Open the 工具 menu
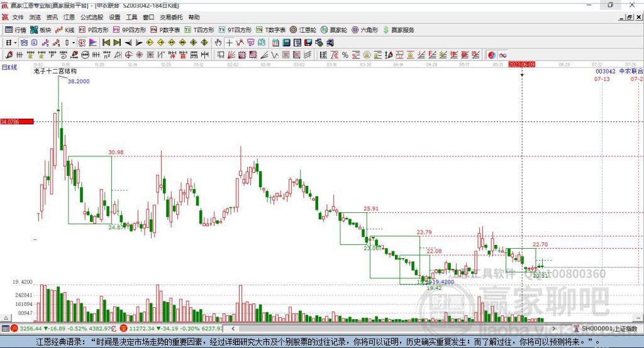Viewport: 644px width, 348px height. tap(131, 17)
